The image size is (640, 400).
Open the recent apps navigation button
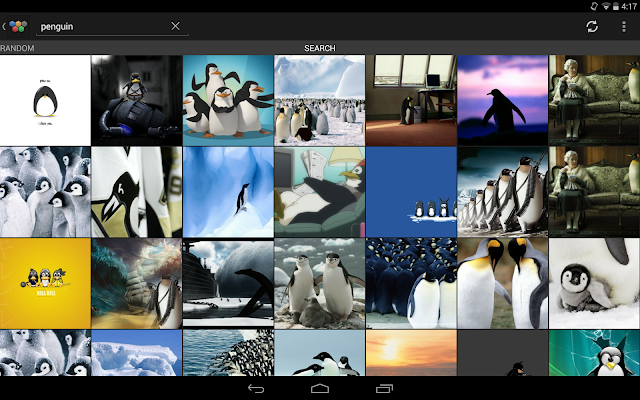point(384,389)
